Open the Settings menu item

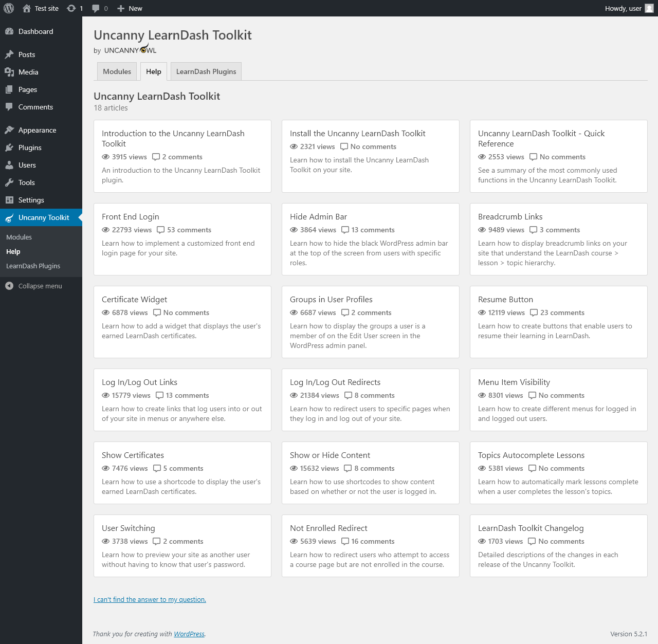(41, 200)
